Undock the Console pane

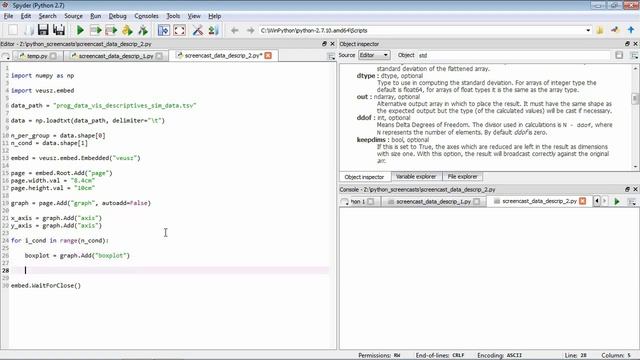pos(627,189)
